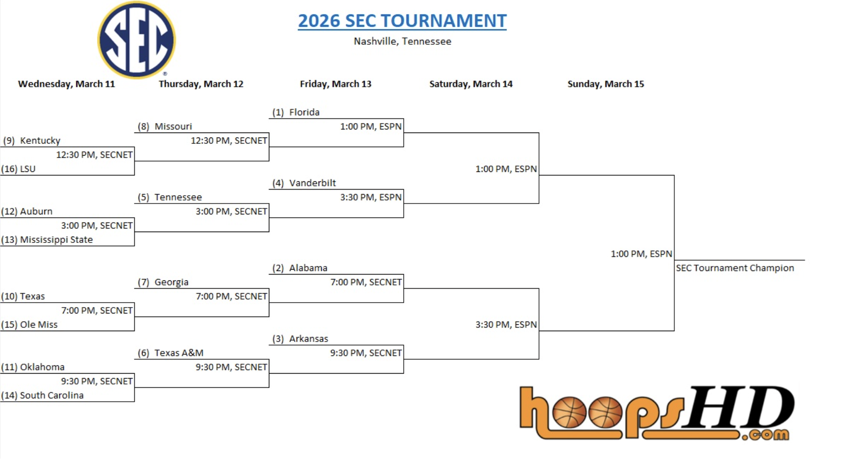Click the (4) Vanderbilt bracket entry
Image resolution: width=868 pixels, height=465 pixels.
coord(304,183)
